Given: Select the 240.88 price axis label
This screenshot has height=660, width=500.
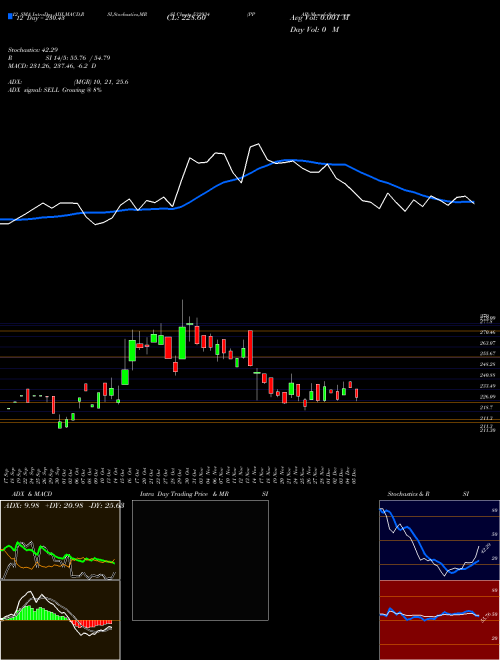Looking at the screenshot, I should (487, 375).
